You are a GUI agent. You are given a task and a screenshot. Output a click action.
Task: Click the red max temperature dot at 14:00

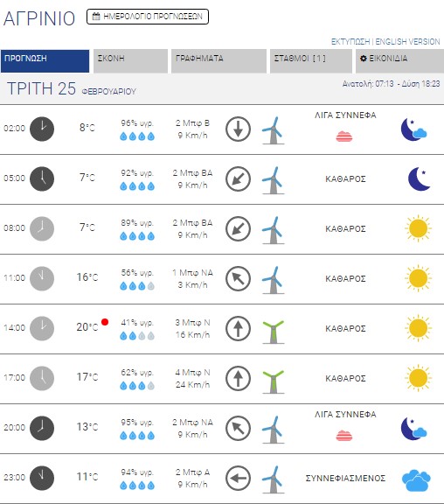tap(105, 322)
